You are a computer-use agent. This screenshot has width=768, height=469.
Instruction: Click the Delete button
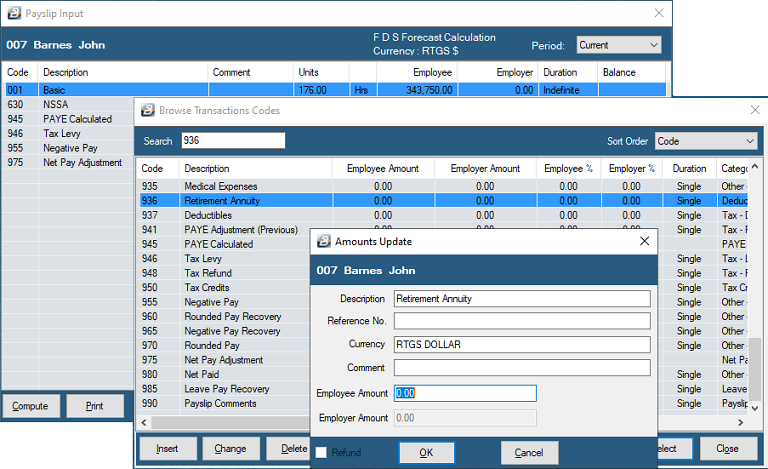(x=289, y=448)
